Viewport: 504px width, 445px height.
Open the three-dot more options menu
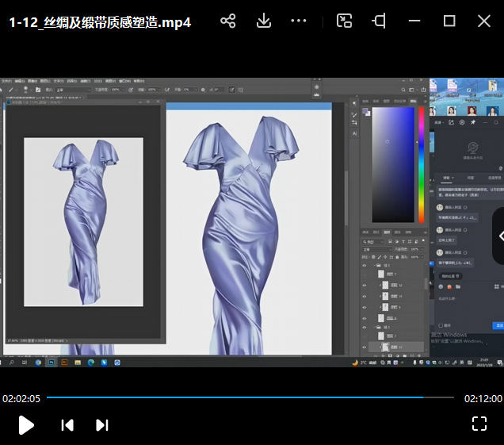(299, 21)
